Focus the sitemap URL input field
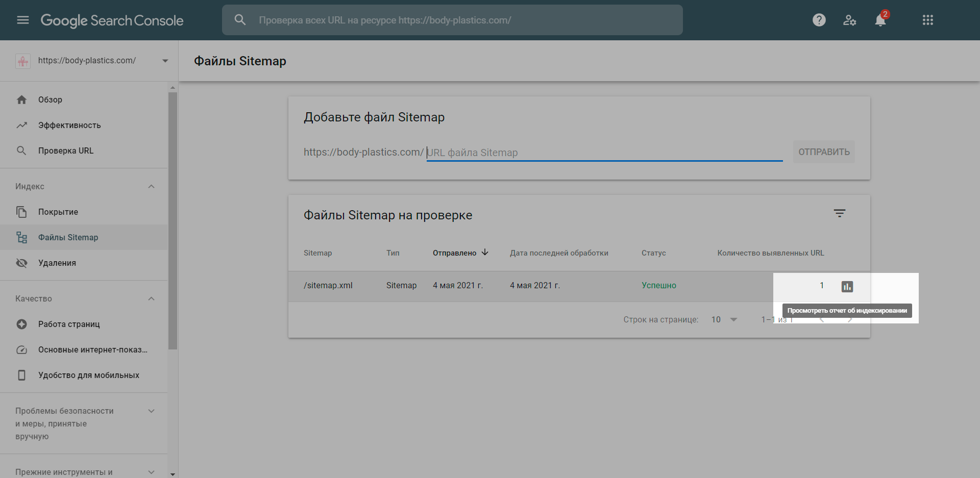Screen dimensions: 980x478 (x=604, y=153)
